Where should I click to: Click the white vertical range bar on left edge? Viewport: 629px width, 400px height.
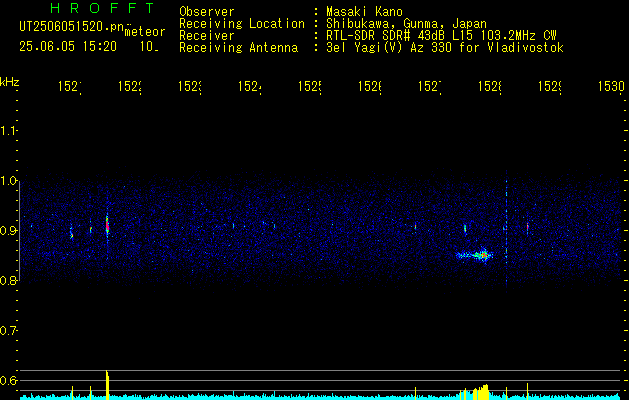click(x=19, y=231)
